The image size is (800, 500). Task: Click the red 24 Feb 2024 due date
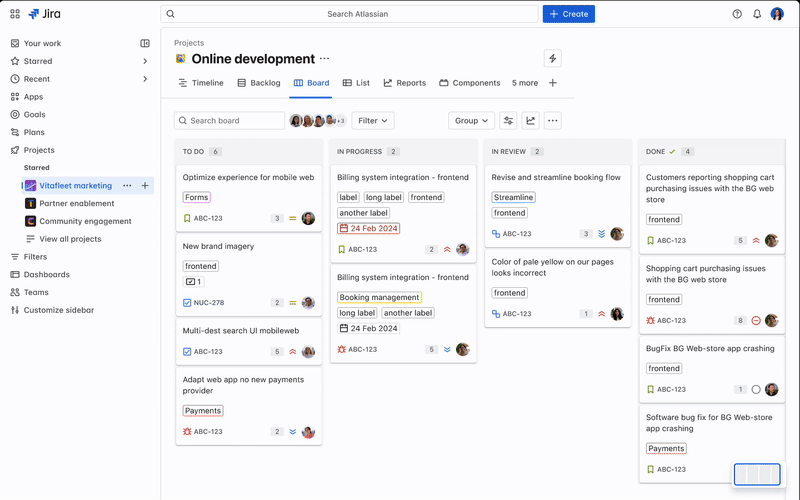[368, 228]
